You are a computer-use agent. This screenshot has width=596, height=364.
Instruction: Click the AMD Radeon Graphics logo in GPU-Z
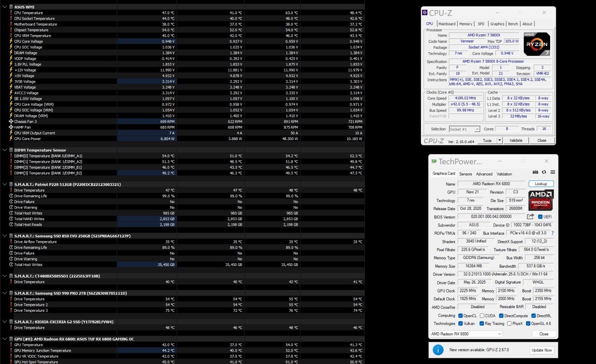(x=541, y=200)
